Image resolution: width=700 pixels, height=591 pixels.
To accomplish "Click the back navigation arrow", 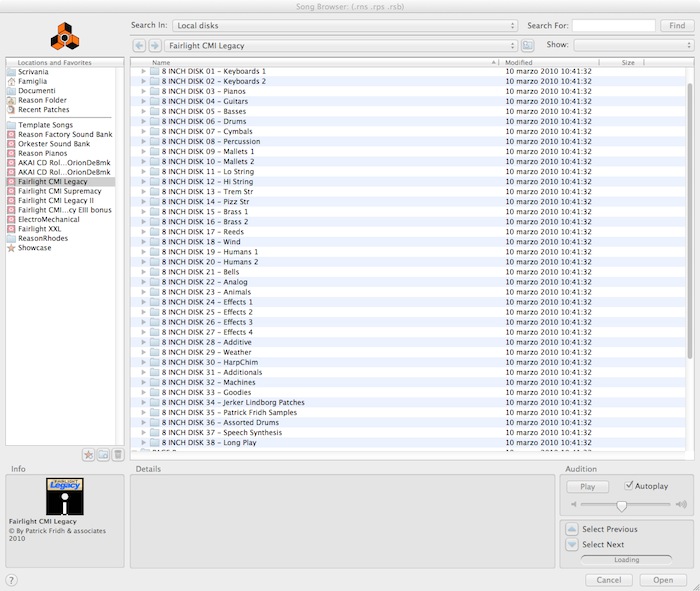I will (x=140, y=46).
